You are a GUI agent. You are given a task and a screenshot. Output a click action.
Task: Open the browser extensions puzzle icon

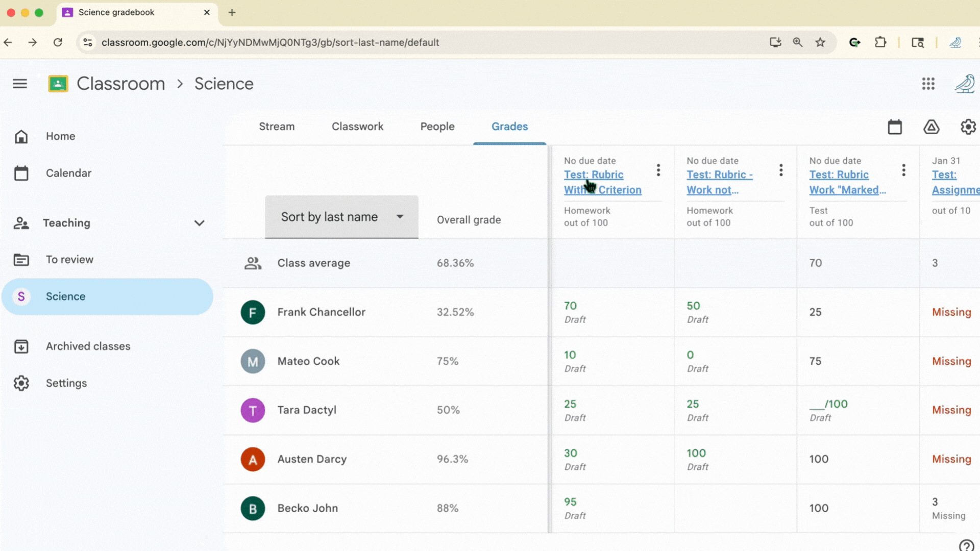pyautogui.click(x=880, y=42)
